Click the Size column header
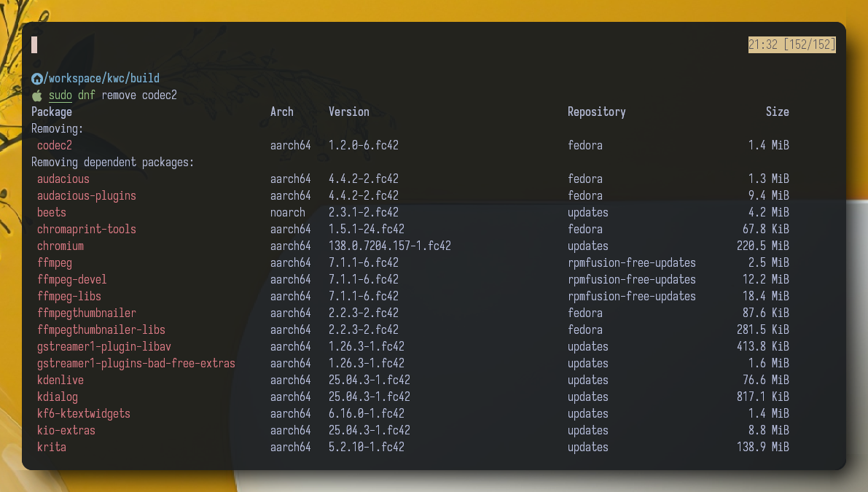868x492 pixels. click(777, 112)
